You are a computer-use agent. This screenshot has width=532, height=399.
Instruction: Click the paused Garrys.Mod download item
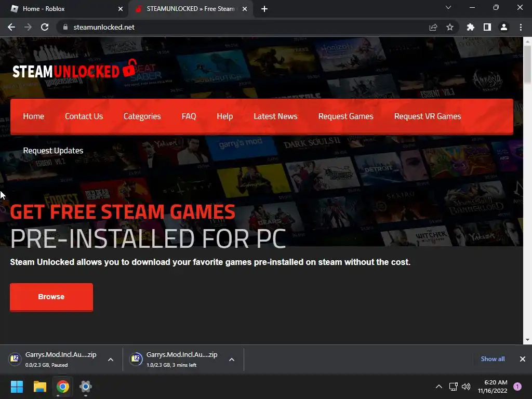[61, 360]
